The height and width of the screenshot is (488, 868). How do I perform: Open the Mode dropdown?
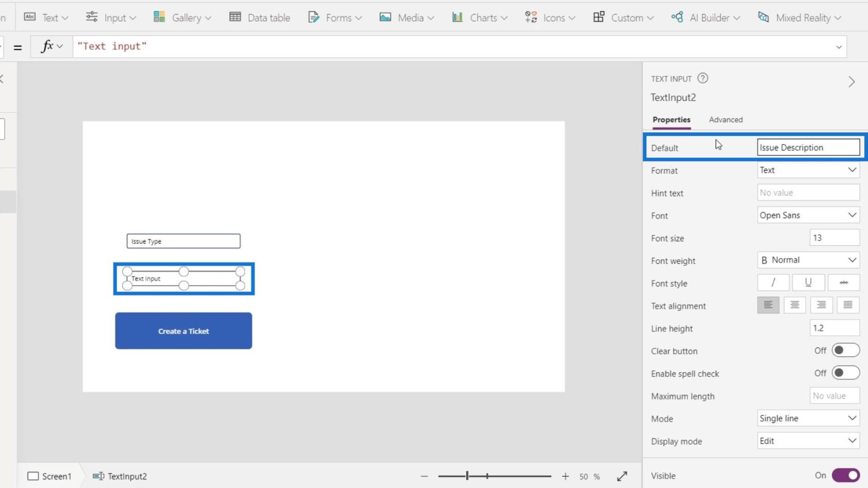coord(808,418)
